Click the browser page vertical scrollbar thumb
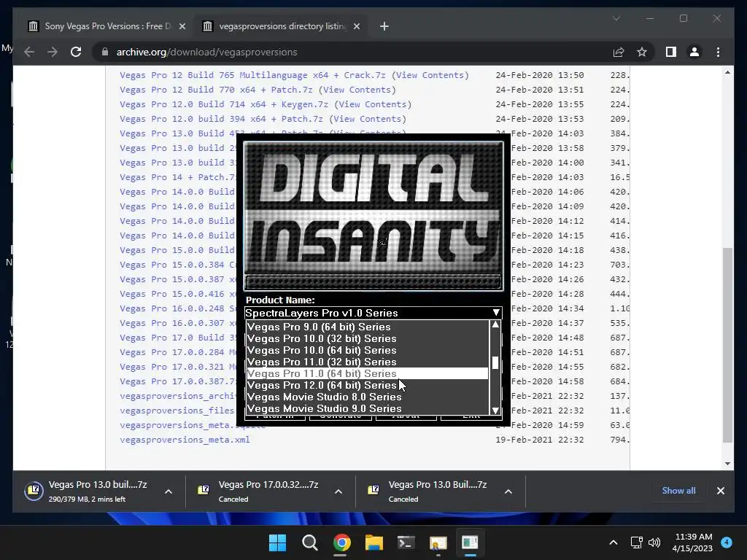This screenshot has height=560, width=747. 727,345
